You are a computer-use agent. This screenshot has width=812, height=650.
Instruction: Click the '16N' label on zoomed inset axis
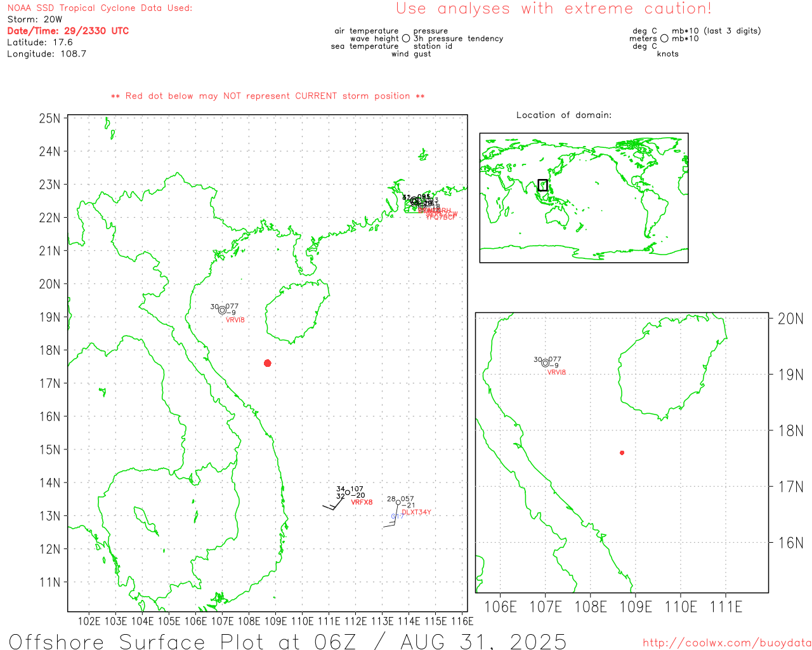(x=790, y=543)
